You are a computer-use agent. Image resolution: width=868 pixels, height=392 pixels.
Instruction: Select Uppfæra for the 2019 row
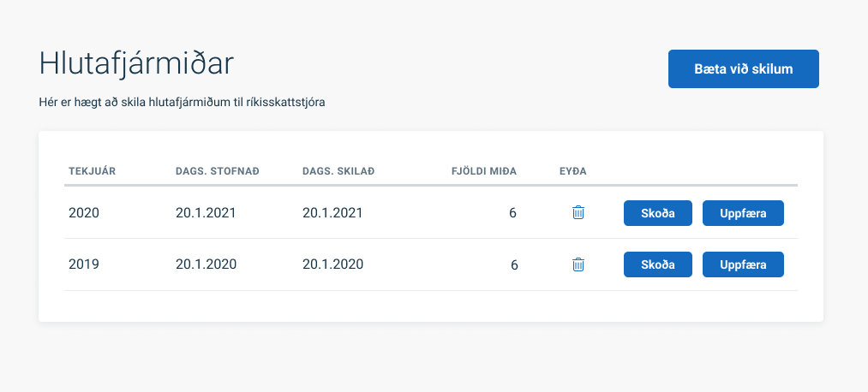tap(743, 264)
